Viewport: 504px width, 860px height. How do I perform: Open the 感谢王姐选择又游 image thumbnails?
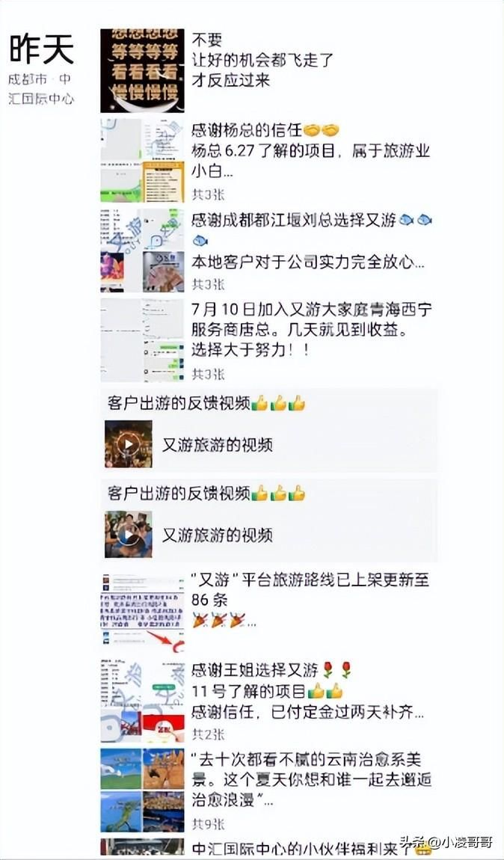point(142,701)
